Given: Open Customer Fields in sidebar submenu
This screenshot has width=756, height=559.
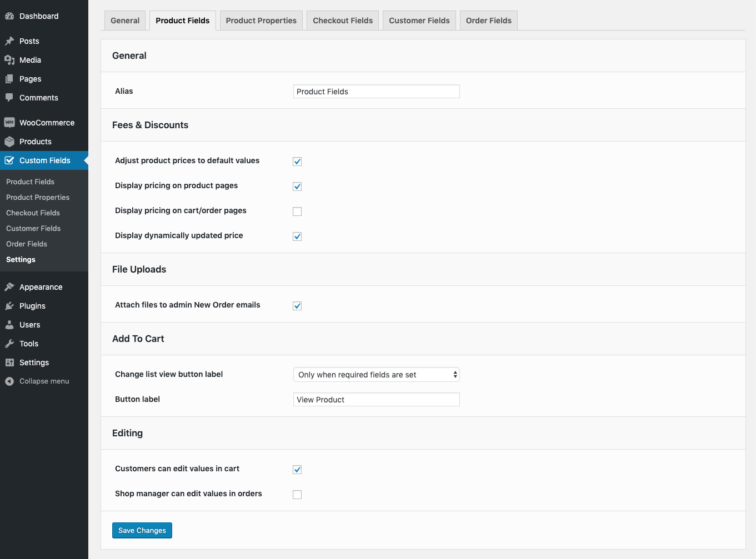Looking at the screenshot, I should [33, 228].
